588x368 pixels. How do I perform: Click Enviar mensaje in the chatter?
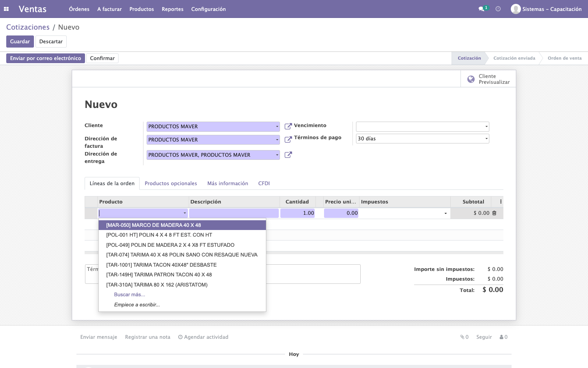pyautogui.click(x=99, y=337)
